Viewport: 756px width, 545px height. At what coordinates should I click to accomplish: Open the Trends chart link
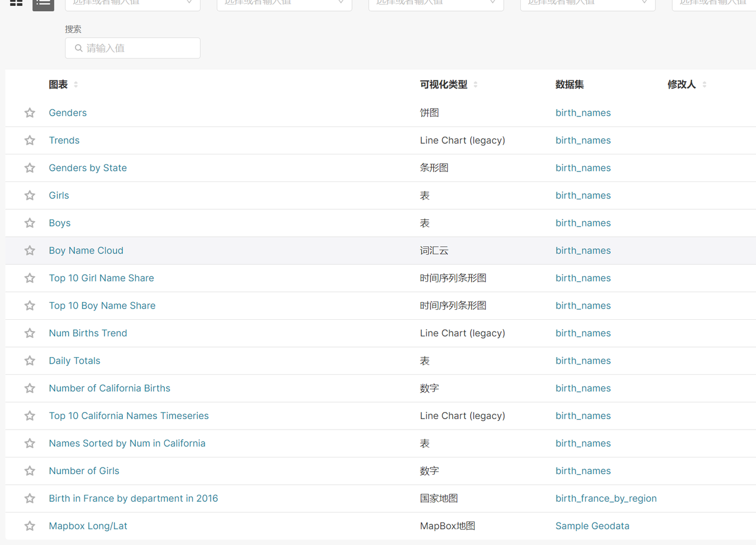coord(64,140)
